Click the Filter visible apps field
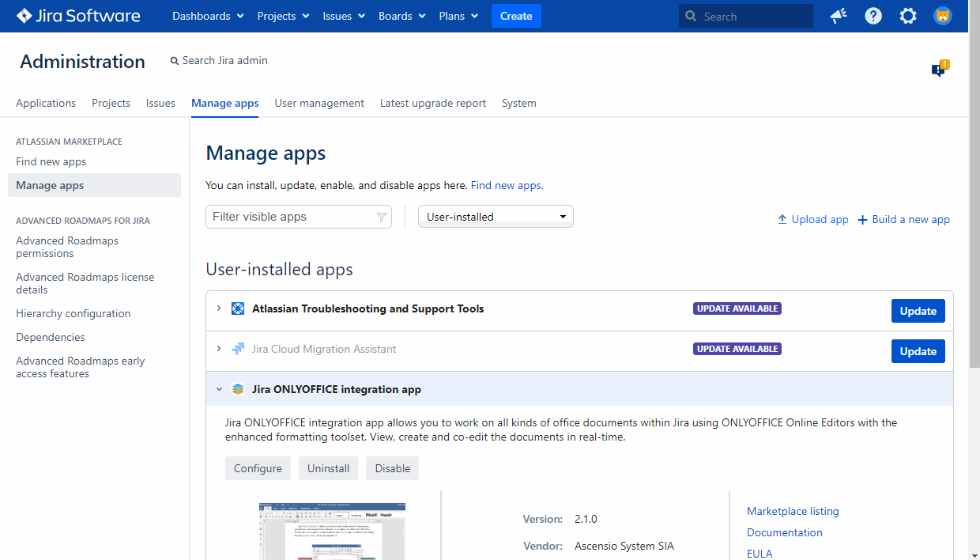Viewport: 980px width, 560px height. pyautogui.click(x=291, y=217)
